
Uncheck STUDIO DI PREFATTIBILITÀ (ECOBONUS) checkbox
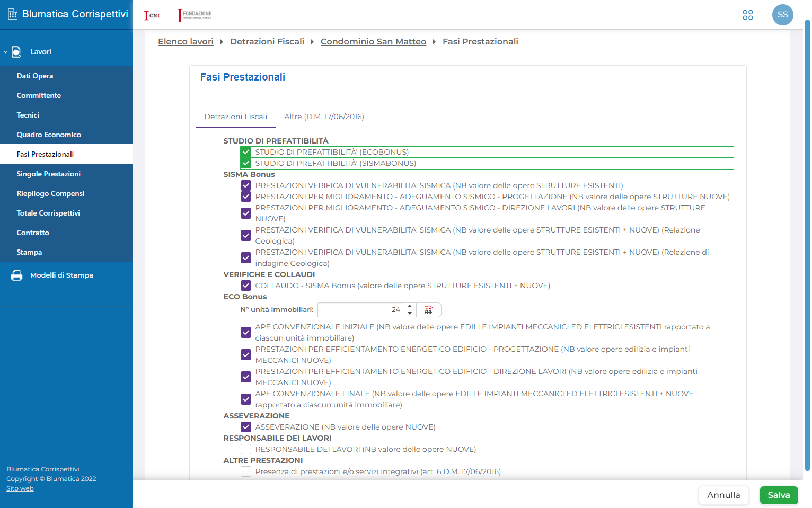pos(246,152)
